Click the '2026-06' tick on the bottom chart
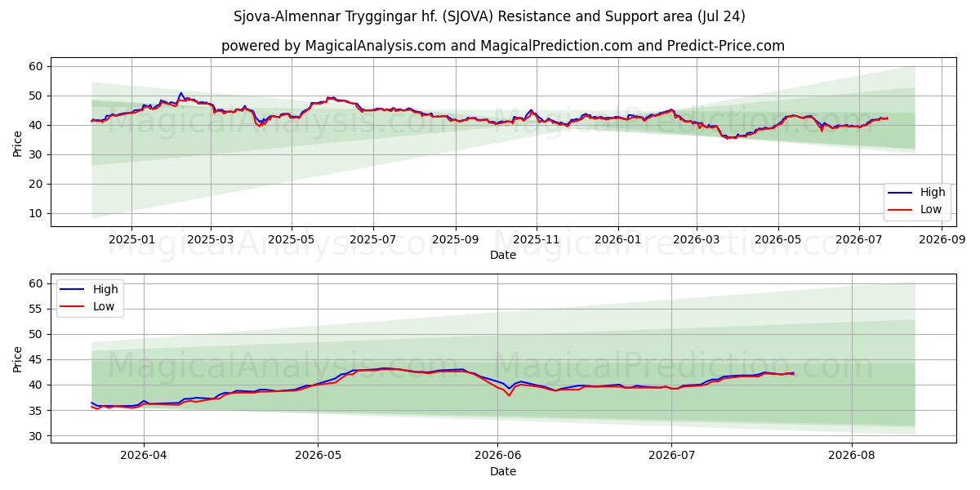 click(497, 457)
